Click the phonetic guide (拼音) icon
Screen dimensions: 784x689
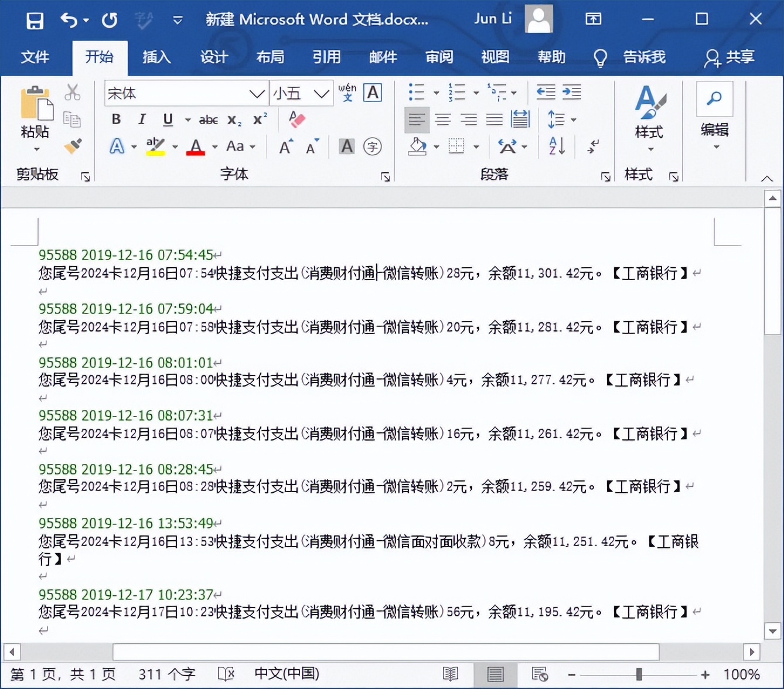pyautogui.click(x=346, y=92)
